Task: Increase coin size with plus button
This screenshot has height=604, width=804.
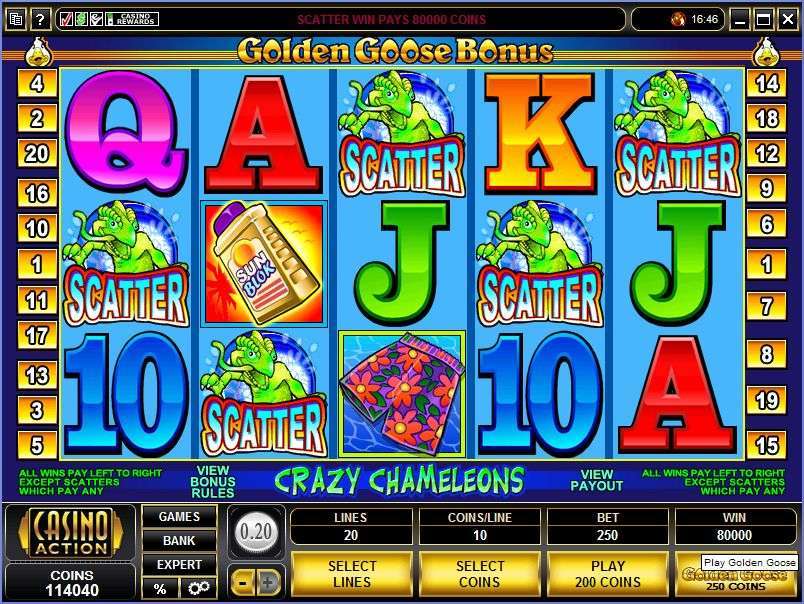Action: [268, 582]
